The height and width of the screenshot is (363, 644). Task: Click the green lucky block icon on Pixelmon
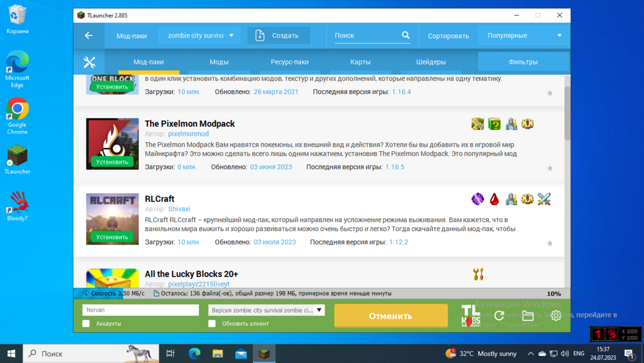coord(494,124)
